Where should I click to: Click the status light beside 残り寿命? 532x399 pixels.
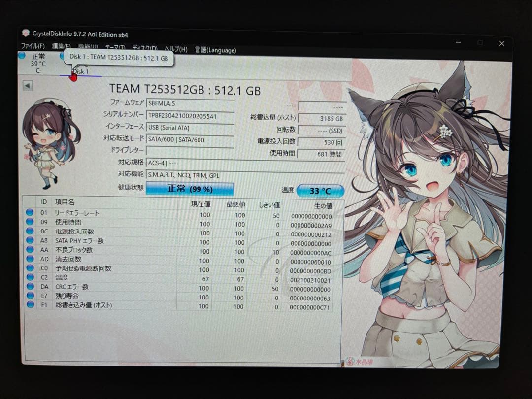[x=31, y=296]
